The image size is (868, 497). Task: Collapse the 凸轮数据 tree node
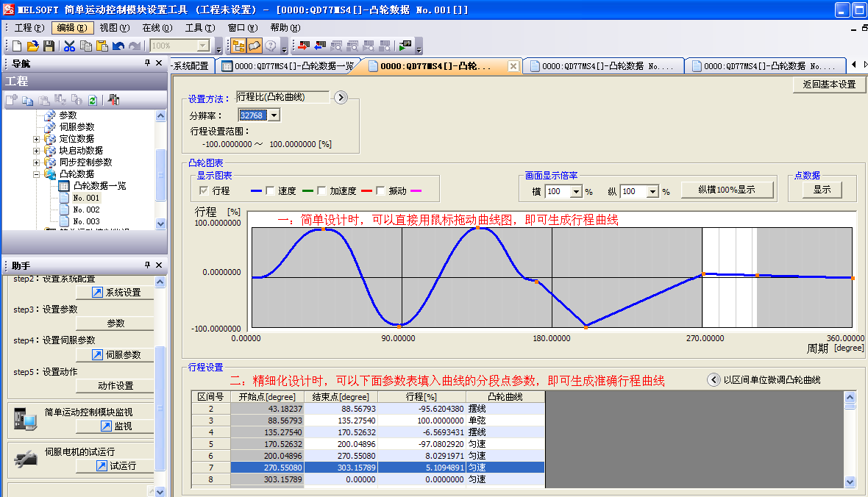(x=36, y=174)
